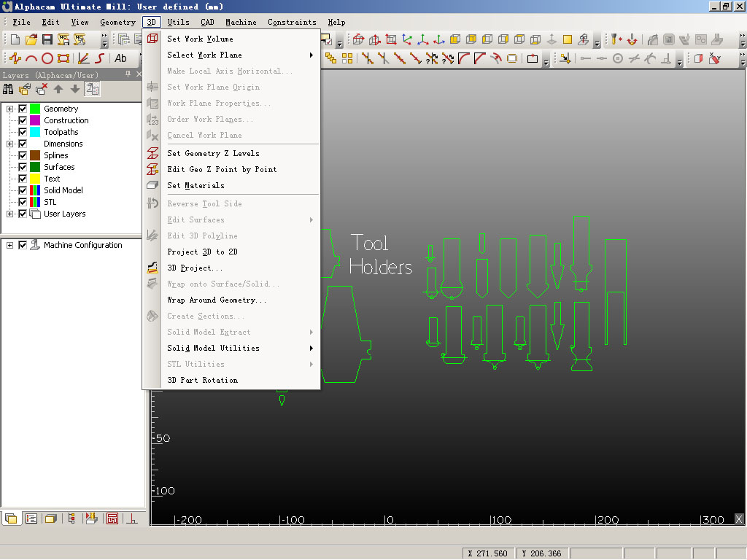Toggle the Solid Model layer checkbox
Screen dimensions: 747x560
coord(23,190)
